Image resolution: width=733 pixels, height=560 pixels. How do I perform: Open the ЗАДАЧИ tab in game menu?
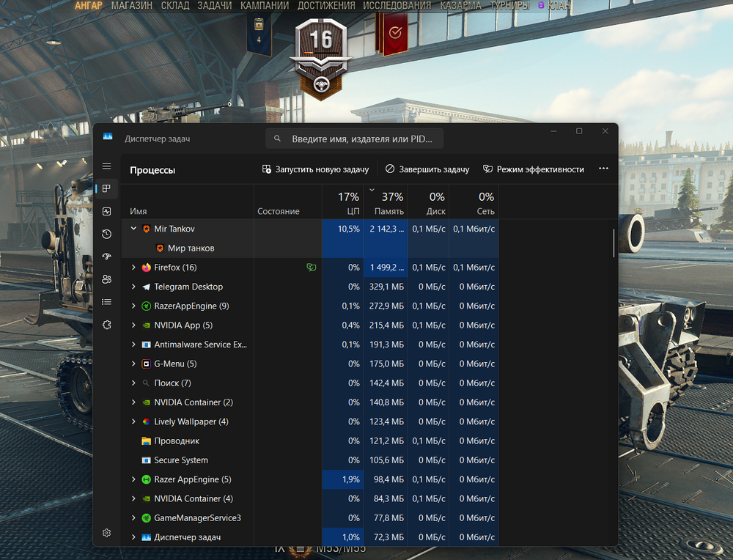215,6
